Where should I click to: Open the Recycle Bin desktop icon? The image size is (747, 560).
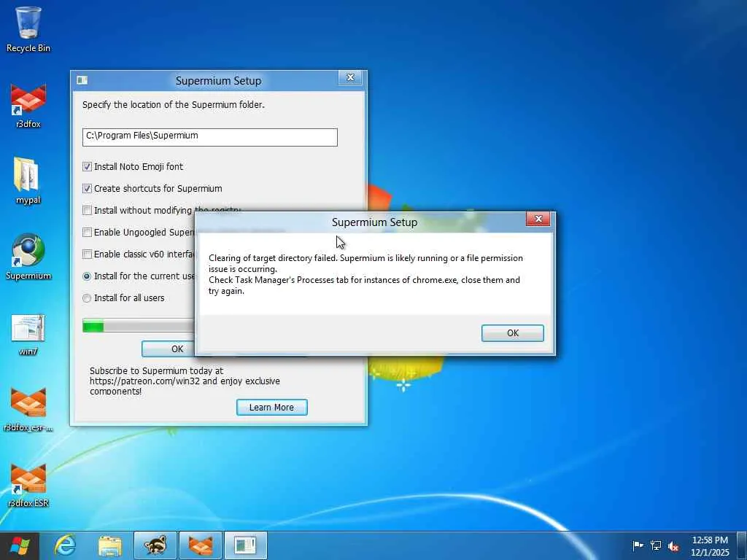tap(28, 28)
